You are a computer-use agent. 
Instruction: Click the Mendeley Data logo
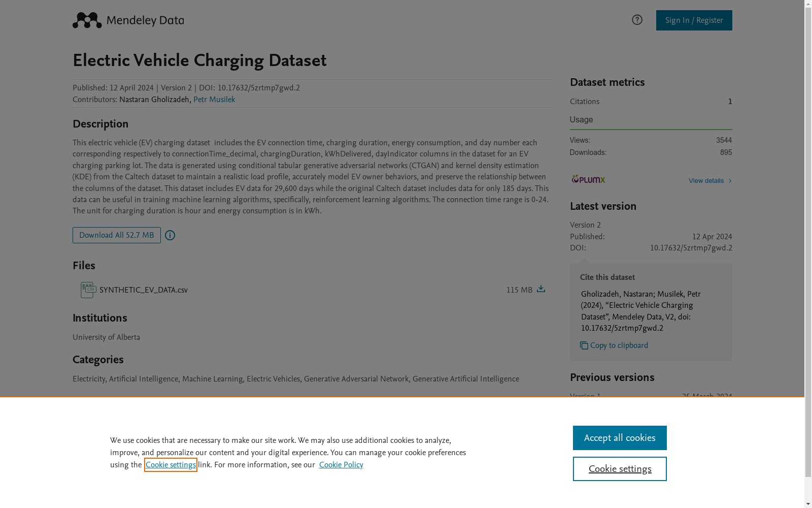(x=128, y=20)
